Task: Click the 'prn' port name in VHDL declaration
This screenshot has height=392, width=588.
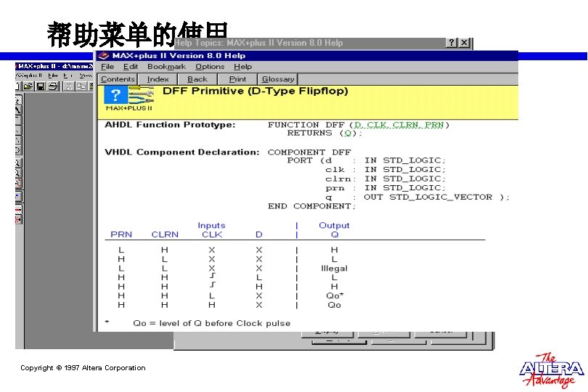Action: pos(335,188)
